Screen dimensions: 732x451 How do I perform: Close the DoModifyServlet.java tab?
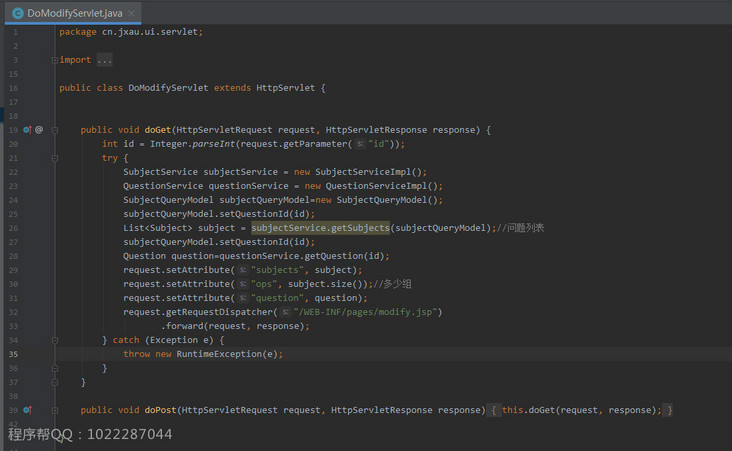tap(131, 13)
